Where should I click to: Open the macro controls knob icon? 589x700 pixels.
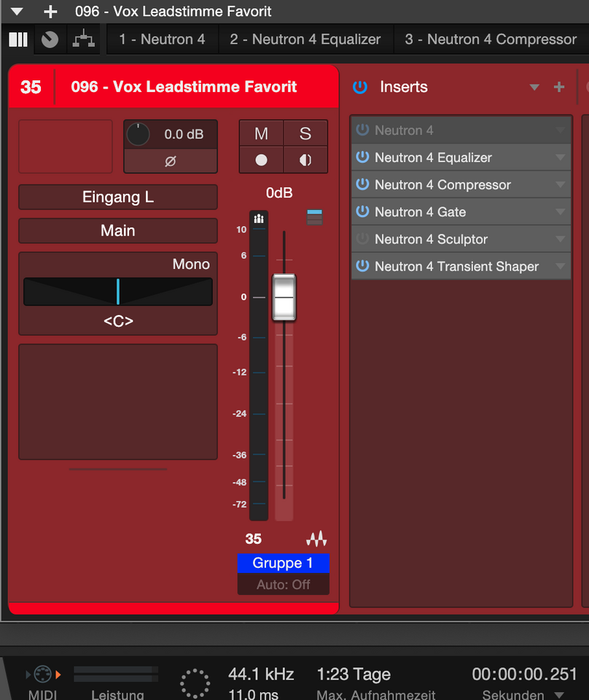click(x=50, y=39)
